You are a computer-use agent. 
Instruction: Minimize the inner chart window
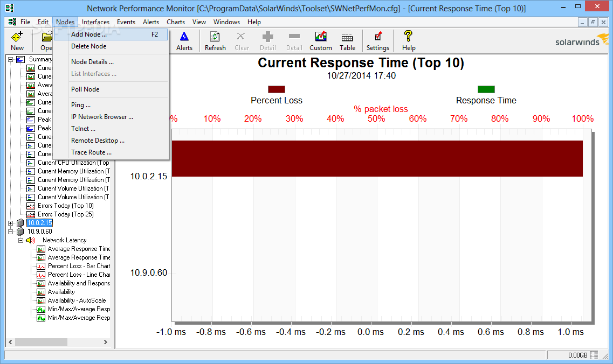[582, 22]
